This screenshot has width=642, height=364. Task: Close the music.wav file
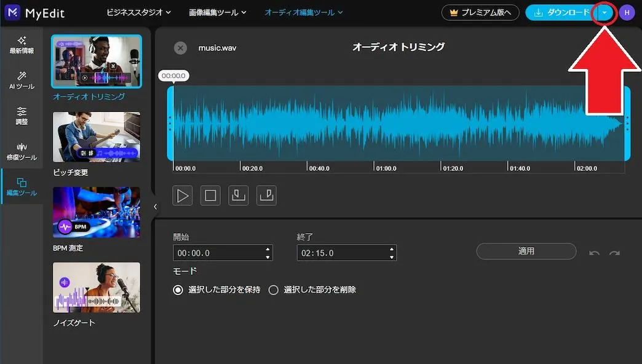[x=180, y=48]
